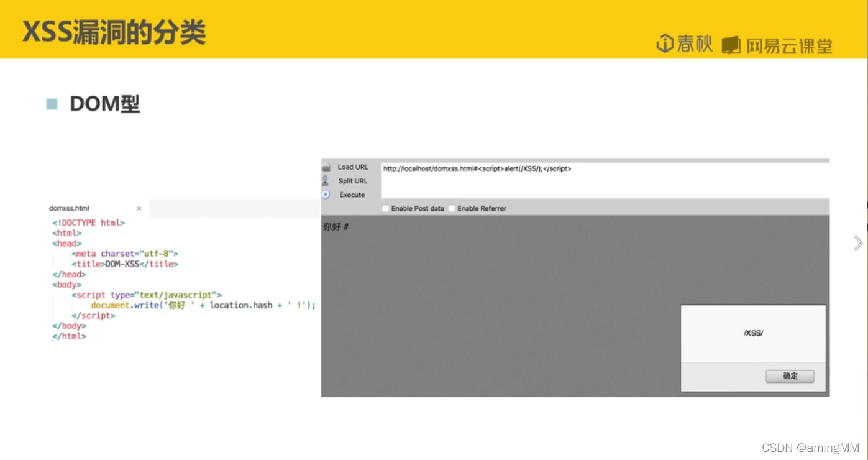Viewport: 868px width, 460px height.
Task: Click the Load URL icon in HackBar
Action: pos(326,167)
